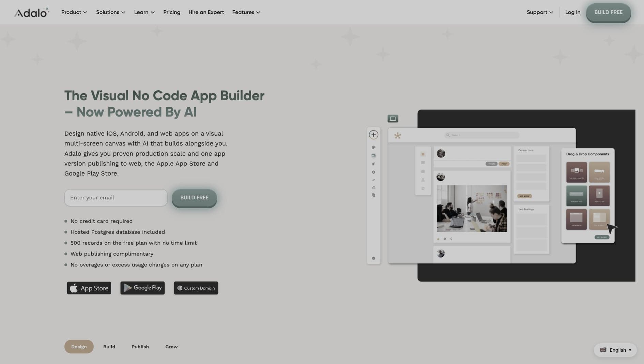Click the comment icon under the photo
This screenshot has height=364, width=644.
click(445, 239)
